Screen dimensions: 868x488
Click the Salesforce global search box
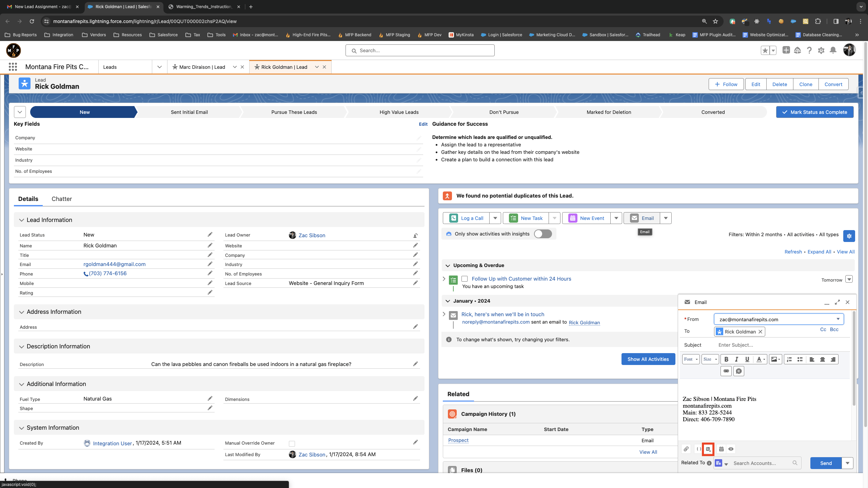pyautogui.click(x=420, y=50)
